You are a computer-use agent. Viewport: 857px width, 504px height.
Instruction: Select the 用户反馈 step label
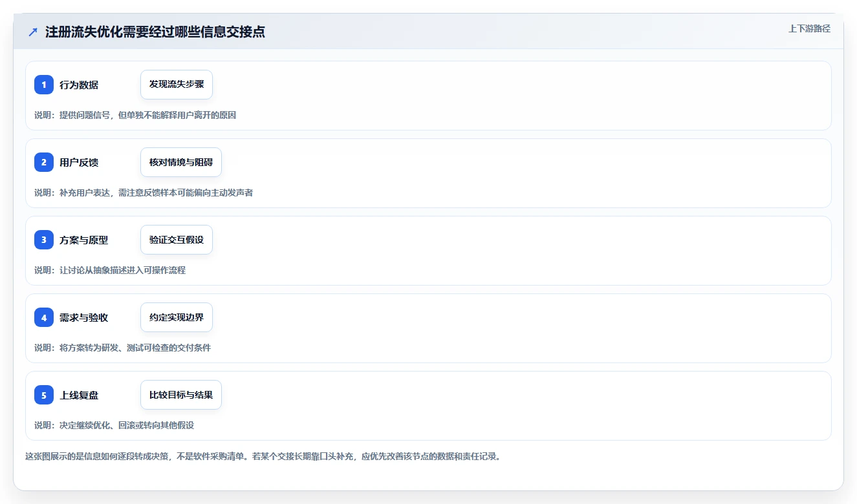pyautogui.click(x=79, y=162)
